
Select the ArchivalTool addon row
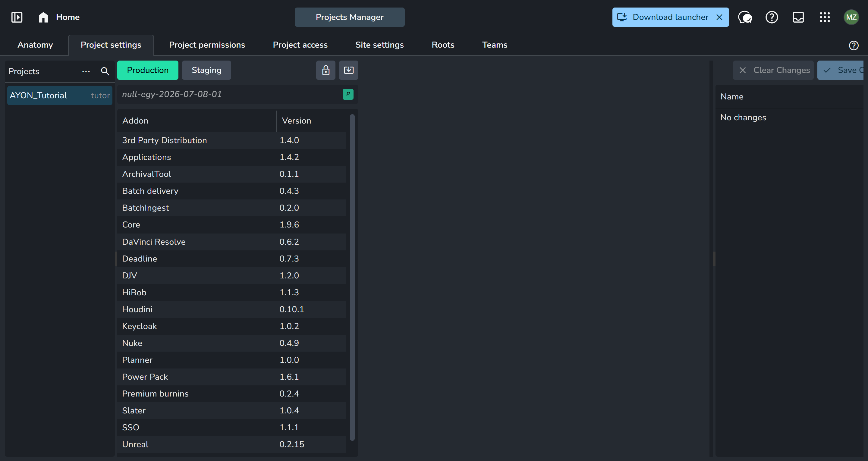(x=232, y=174)
